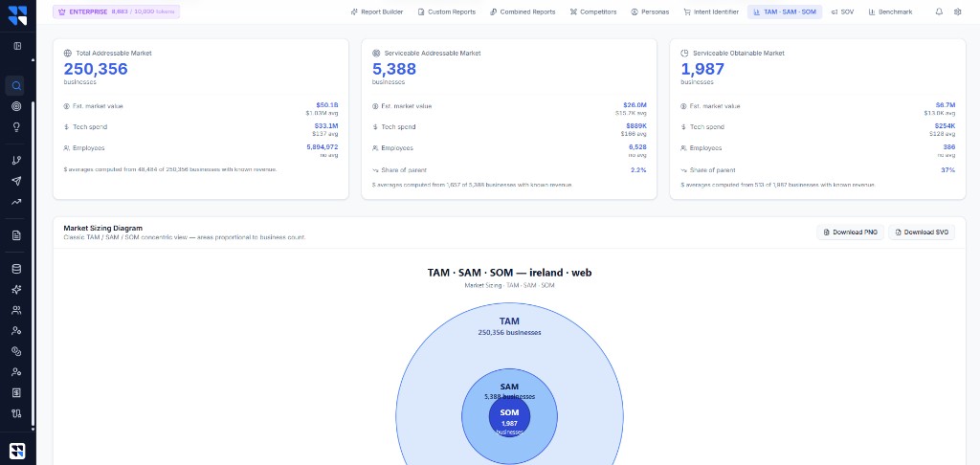980x465 pixels.
Task: Click the $889K tech spend value
Action: (x=636, y=126)
